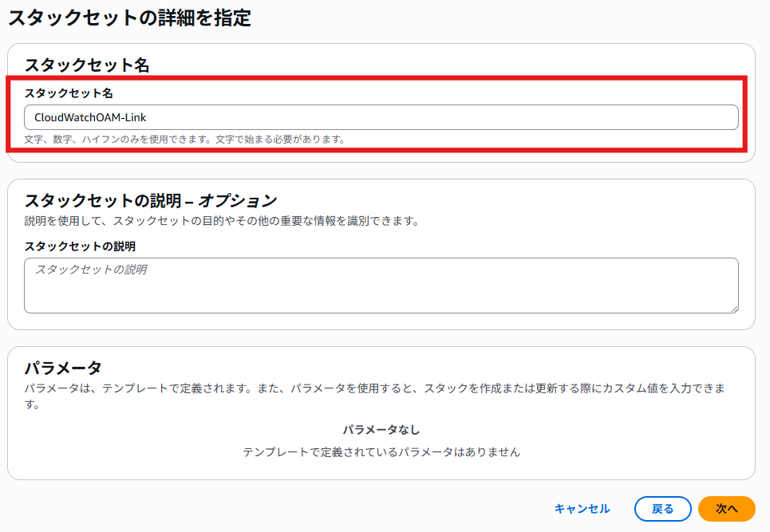Go back with the 戻る button
The width and height of the screenshot is (770, 532).
pos(662,509)
